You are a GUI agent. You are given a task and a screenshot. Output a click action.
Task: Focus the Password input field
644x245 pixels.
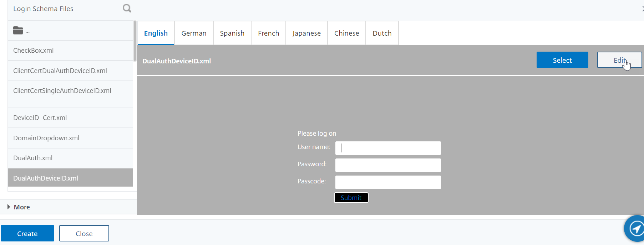(388, 165)
